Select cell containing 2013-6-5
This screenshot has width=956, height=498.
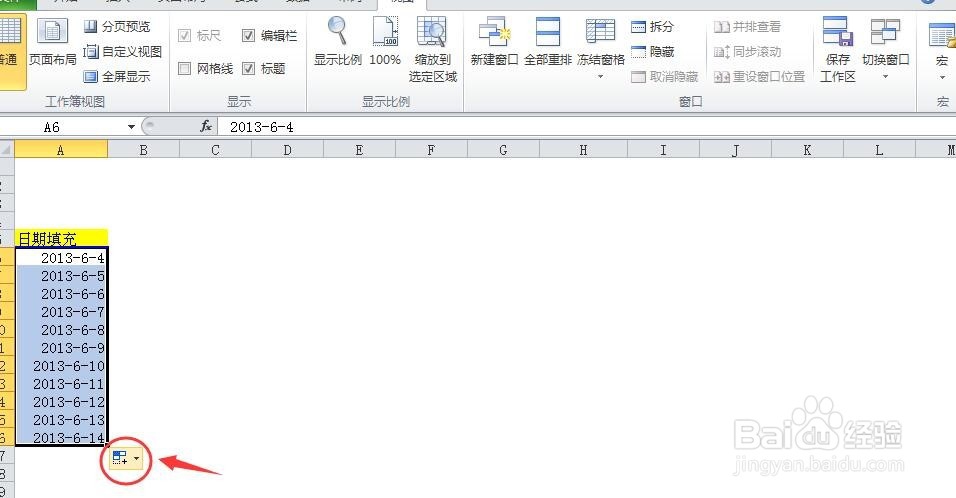(x=61, y=276)
